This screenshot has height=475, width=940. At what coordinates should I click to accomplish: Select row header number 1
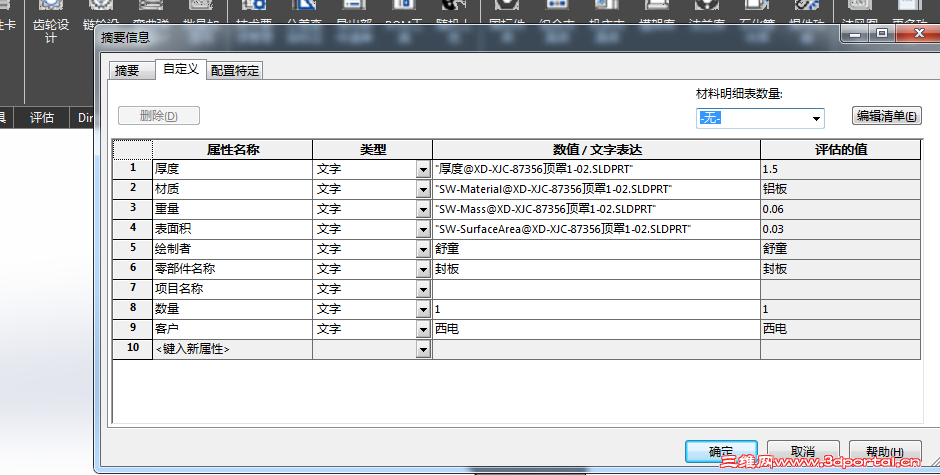point(132,169)
